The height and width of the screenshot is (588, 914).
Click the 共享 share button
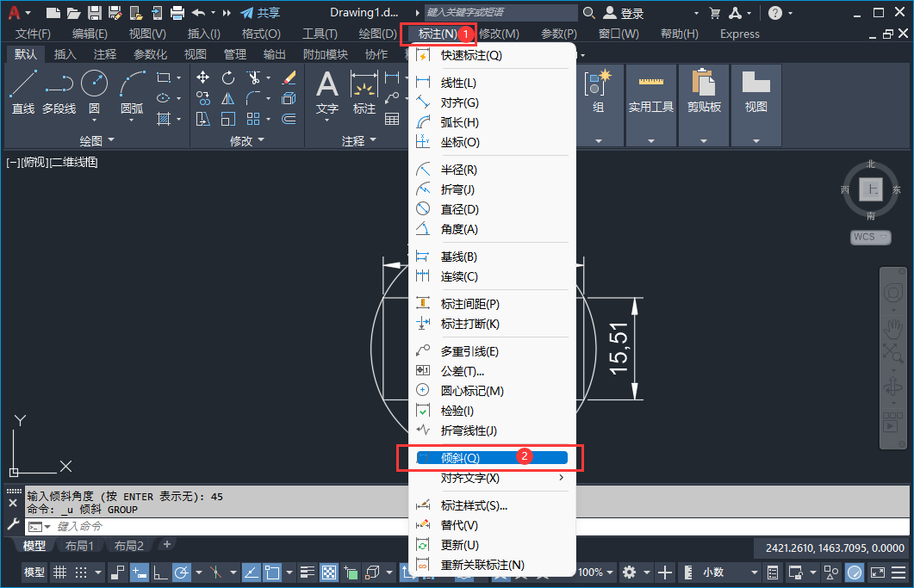pyautogui.click(x=260, y=13)
